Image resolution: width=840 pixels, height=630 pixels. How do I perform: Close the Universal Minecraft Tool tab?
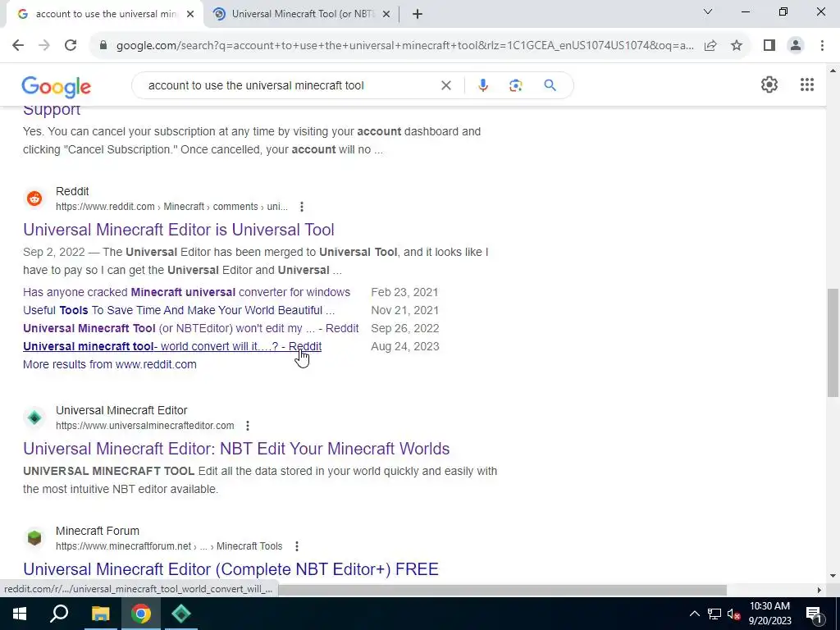click(x=386, y=15)
